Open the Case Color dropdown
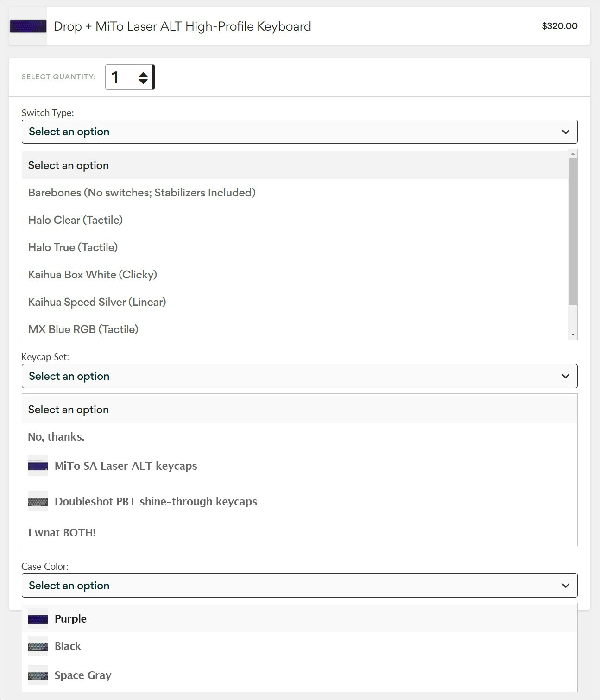Viewport: 600px width, 700px height. pos(299,586)
